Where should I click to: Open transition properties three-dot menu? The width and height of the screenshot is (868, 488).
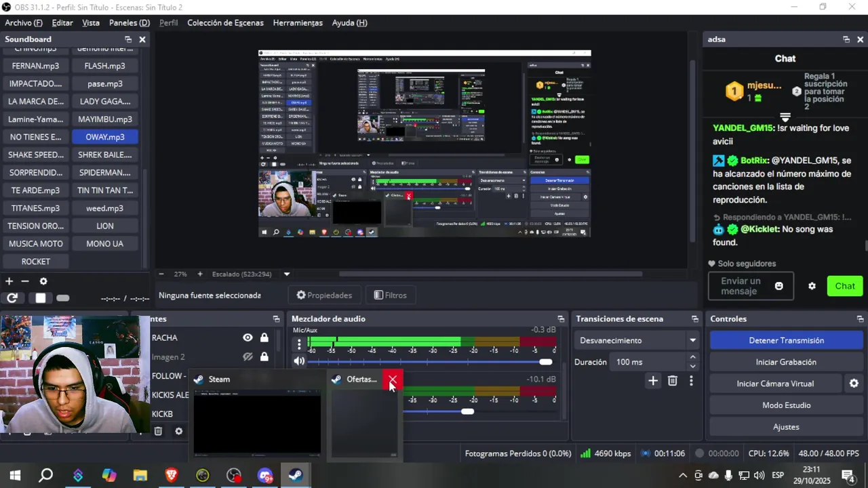[x=691, y=381]
